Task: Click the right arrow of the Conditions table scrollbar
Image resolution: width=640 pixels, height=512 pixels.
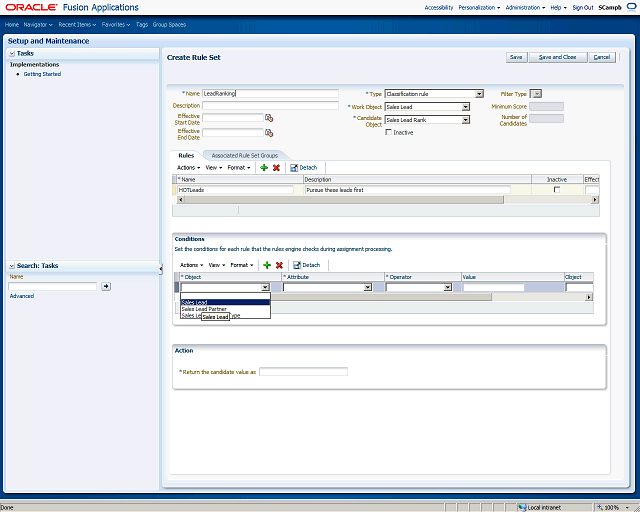Action: [x=589, y=297]
